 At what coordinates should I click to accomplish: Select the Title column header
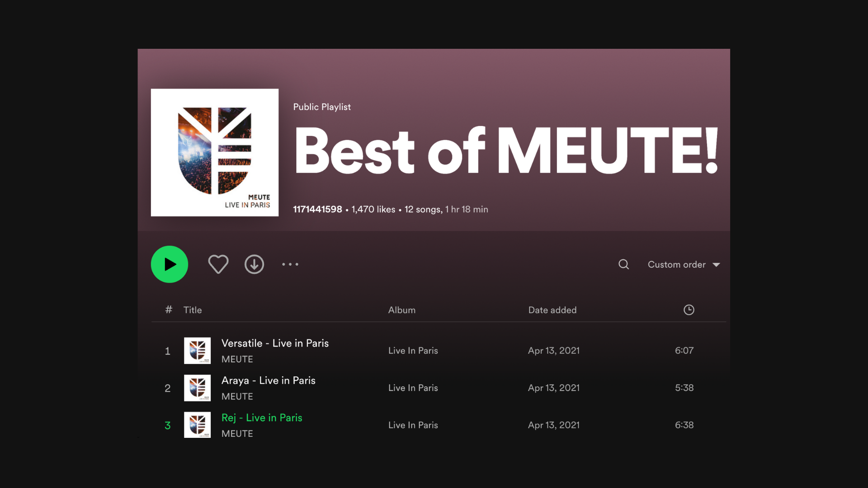click(x=193, y=310)
